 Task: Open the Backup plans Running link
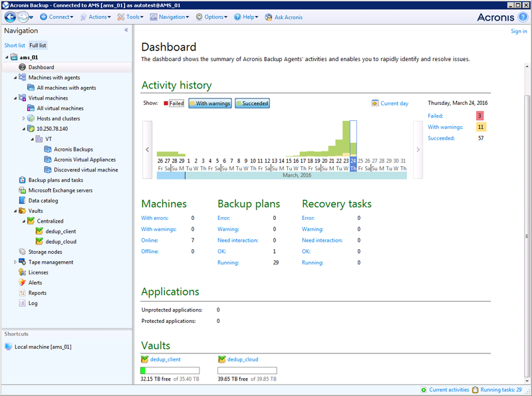click(228, 262)
